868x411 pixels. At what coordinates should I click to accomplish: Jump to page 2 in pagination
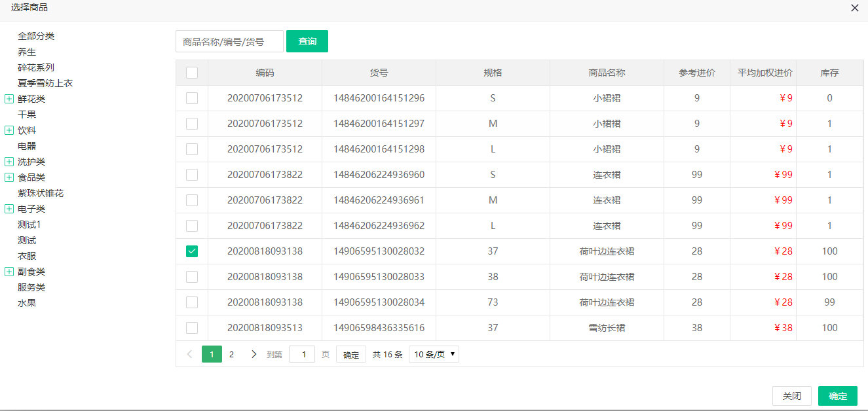(x=231, y=354)
